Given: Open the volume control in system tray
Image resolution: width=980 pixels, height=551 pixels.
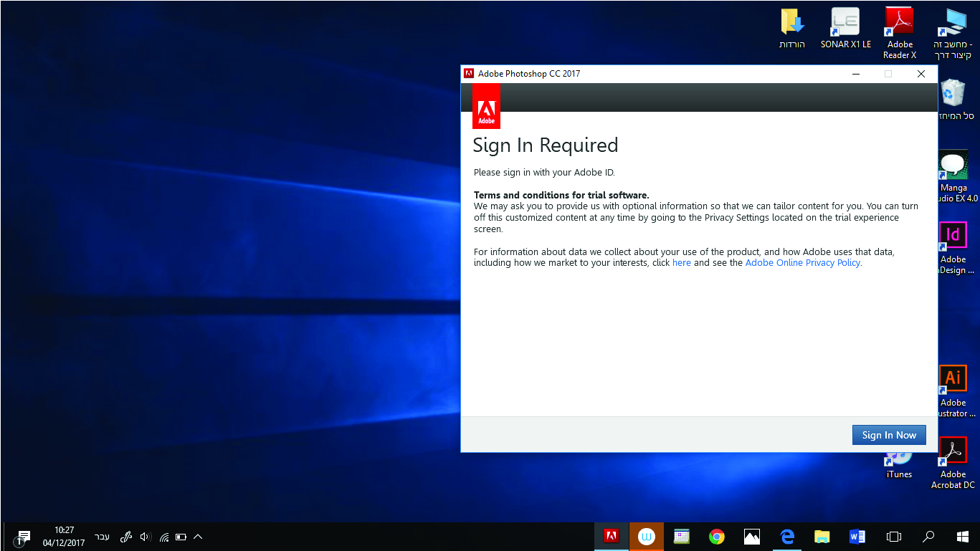Looking at the screenshot, I should coord(146,537).
